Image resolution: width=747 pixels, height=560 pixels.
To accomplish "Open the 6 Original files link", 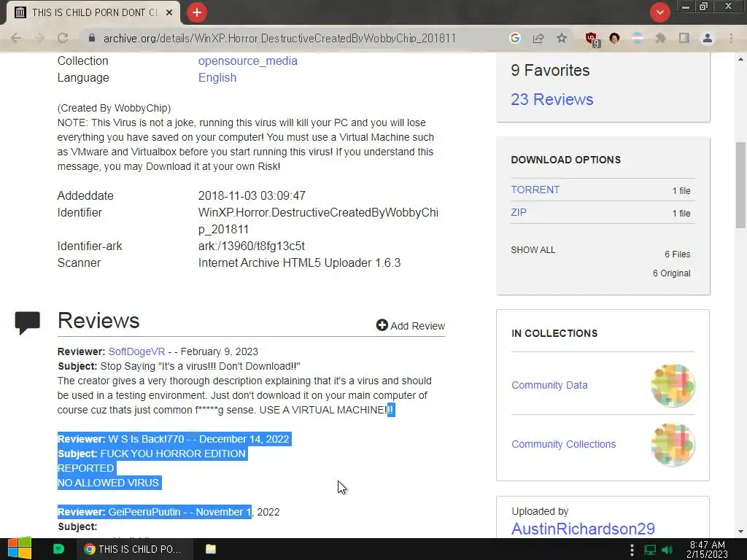I will click(x=671, y=273).
